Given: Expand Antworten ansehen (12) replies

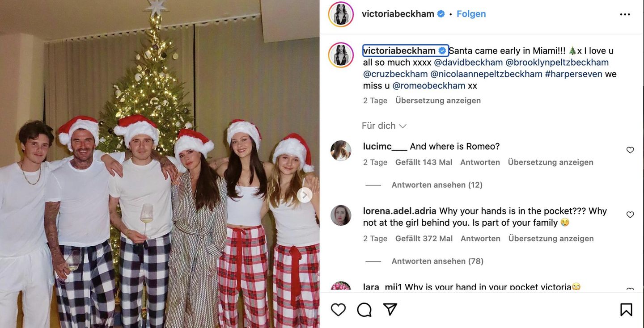Looking at the screenshot, I should (437, 185).
